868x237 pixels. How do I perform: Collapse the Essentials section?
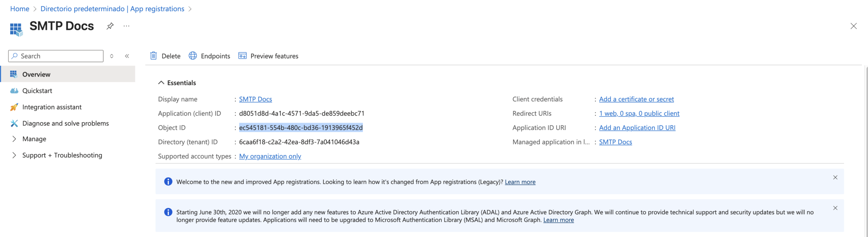click(161, 83)
